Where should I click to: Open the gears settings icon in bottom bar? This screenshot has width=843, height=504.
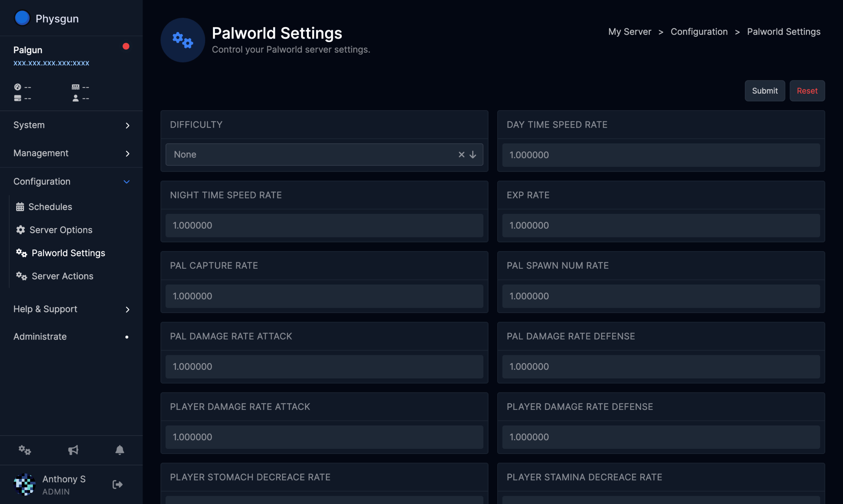click(x=24, y=450)
